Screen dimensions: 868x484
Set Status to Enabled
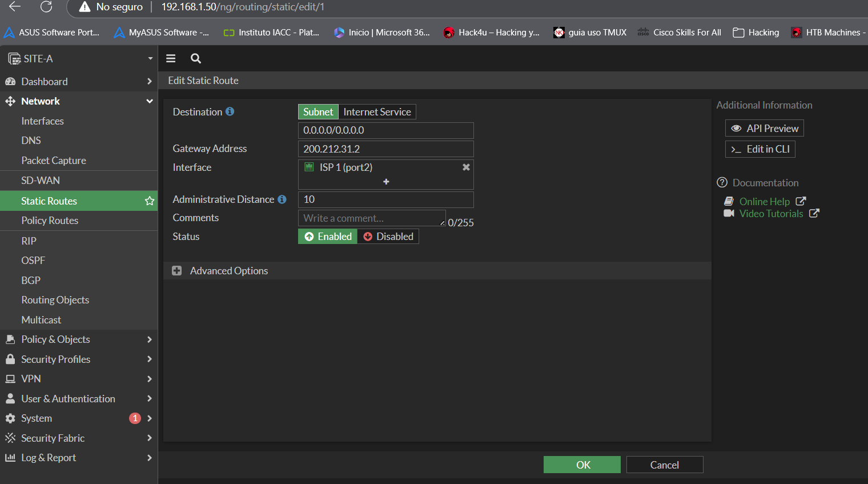tap(328, 237)
